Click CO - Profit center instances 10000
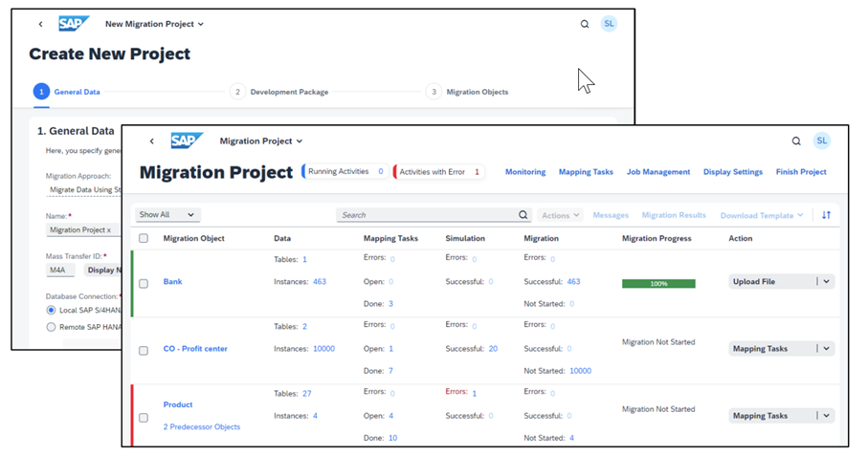The height and width of the screenshot is (456, 868). click(x=323, y=349)
